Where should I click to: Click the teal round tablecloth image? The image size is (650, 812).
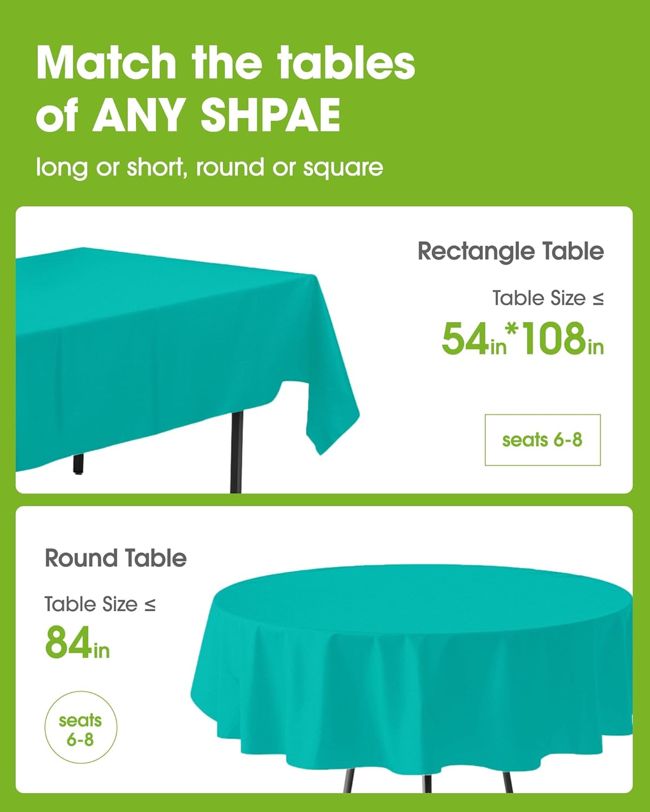pyautogui.click(x=412, y=666)
